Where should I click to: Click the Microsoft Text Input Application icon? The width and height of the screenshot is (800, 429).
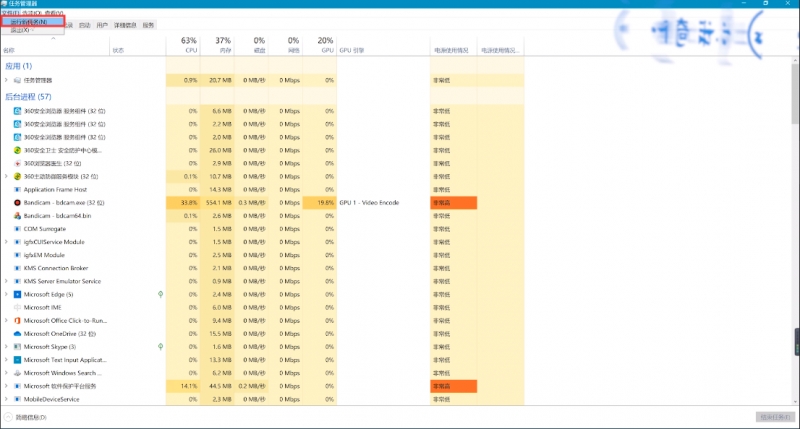(17, 360)
